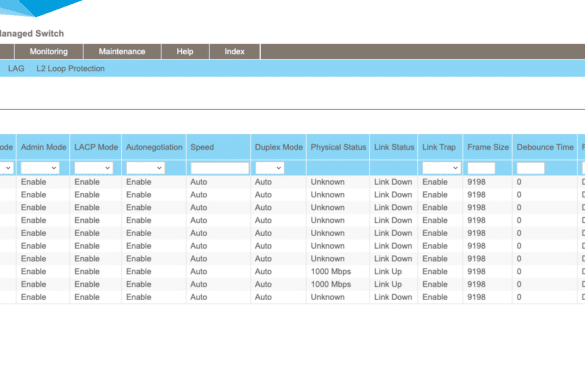The height and width of the screenshot is (390, 585).
Task: Select the first Link Up status cell
Action: coord(388,271)
